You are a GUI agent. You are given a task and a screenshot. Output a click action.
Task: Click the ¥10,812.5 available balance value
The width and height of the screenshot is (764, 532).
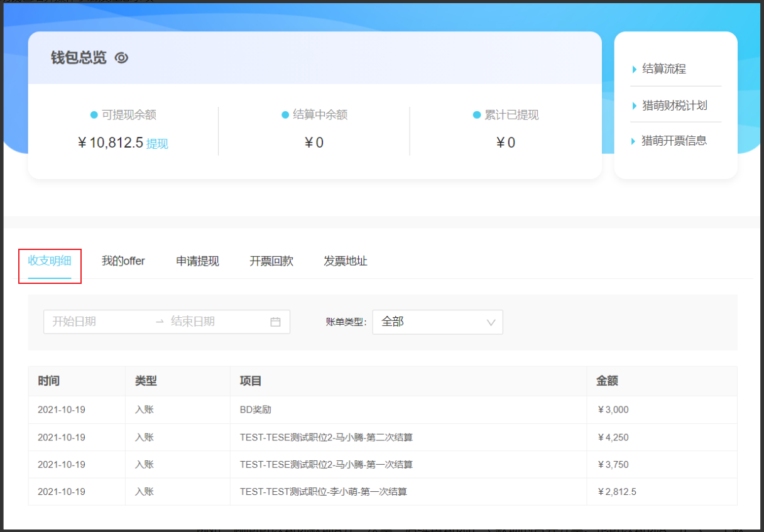coord(111,143)
